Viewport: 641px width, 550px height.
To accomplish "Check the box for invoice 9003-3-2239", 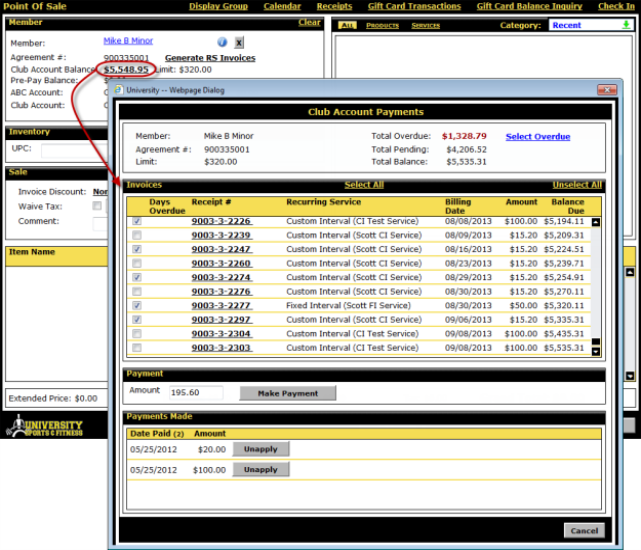I will 137,235.
